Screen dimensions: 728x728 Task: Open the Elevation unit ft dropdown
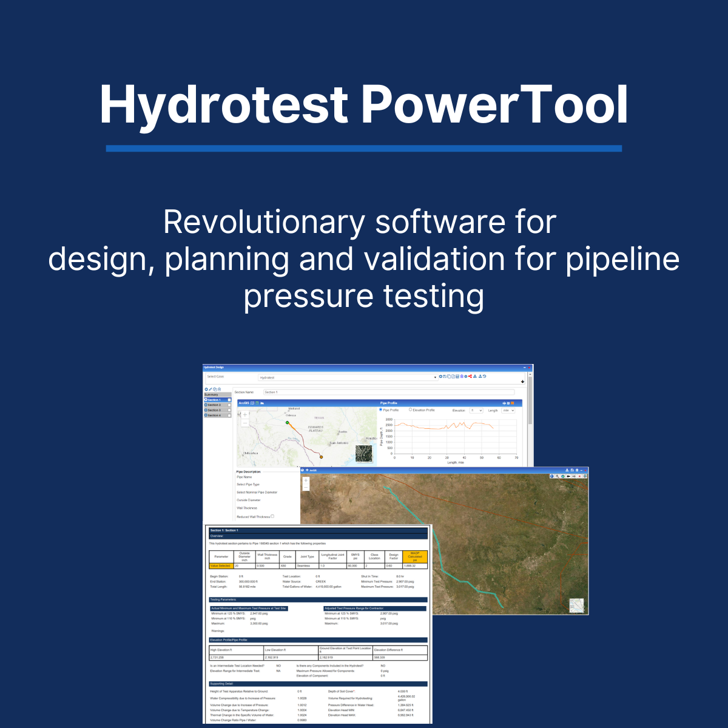point(476,411)
